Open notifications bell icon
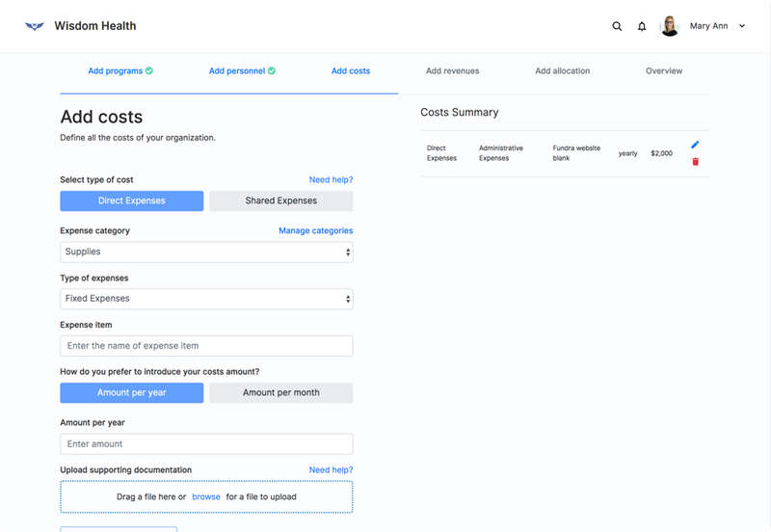 coord(642,26)
